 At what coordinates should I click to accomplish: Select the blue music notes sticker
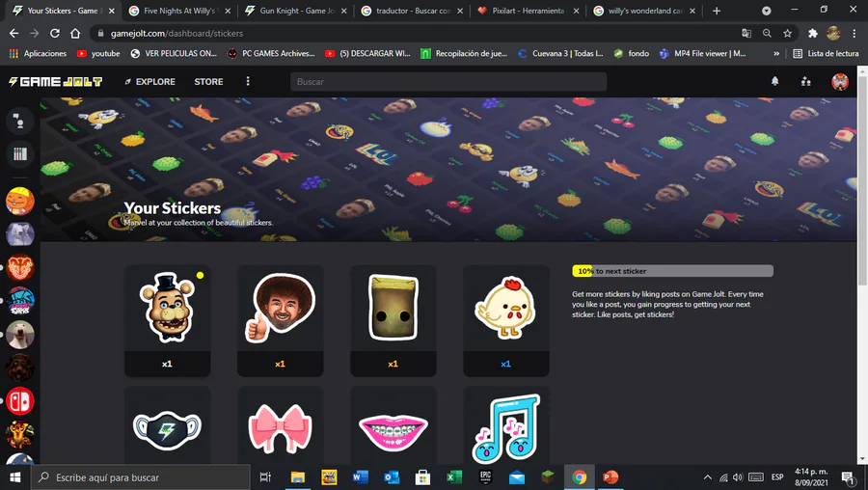click(x=506, y=426)
